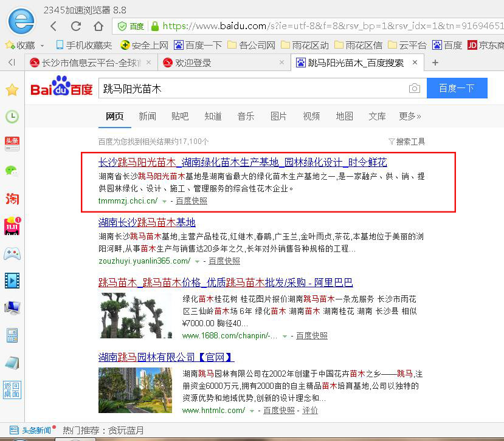The image size is (504, 441).
Task: Click the Baidu logo
Action: pos(61,87)
